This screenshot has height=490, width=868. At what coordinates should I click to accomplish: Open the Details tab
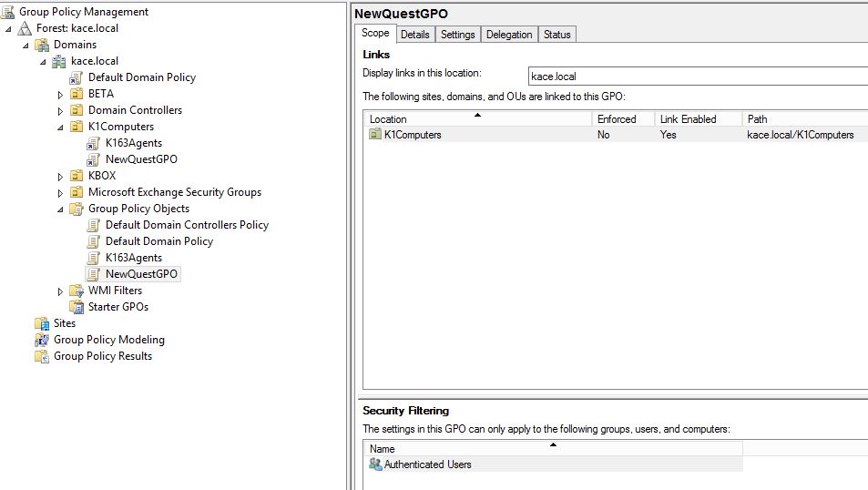(x=415, y=35)
